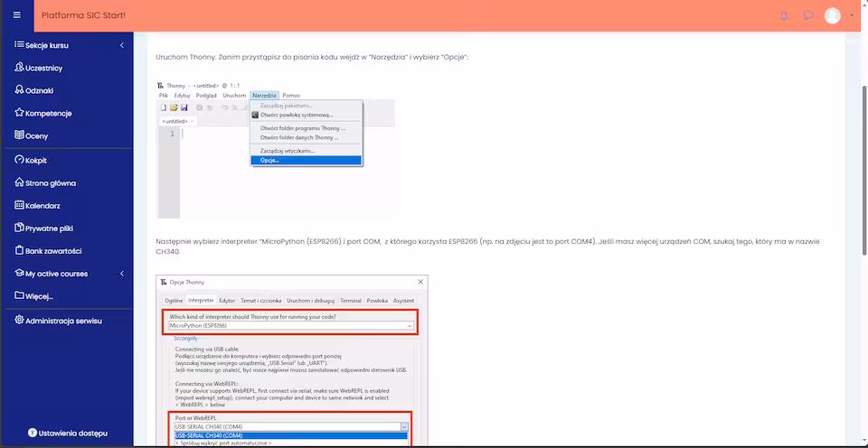Open Oceny grades page
The width and height of the screenshot is (868, 448).
(x=36, y=136)
